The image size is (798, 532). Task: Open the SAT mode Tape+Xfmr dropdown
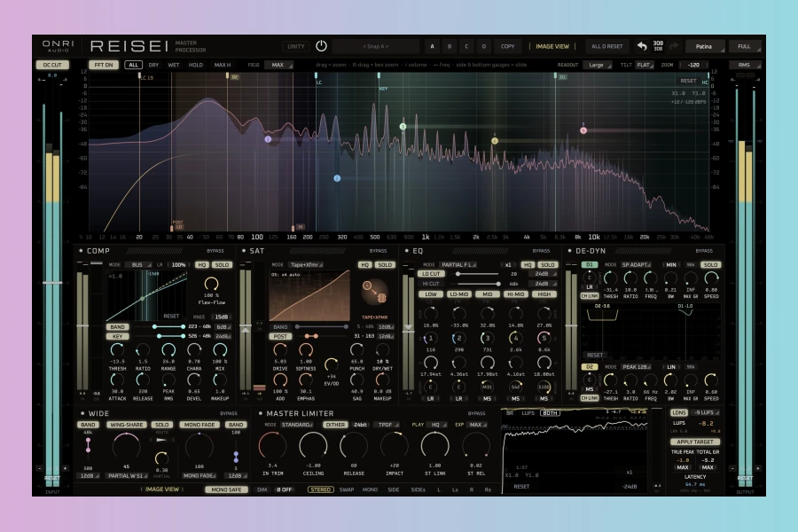point(307,265)
